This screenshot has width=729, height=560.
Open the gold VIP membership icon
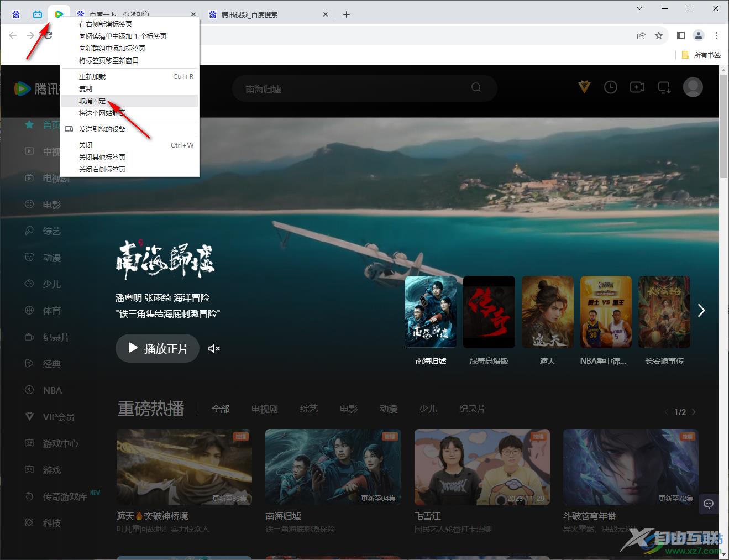584,87
